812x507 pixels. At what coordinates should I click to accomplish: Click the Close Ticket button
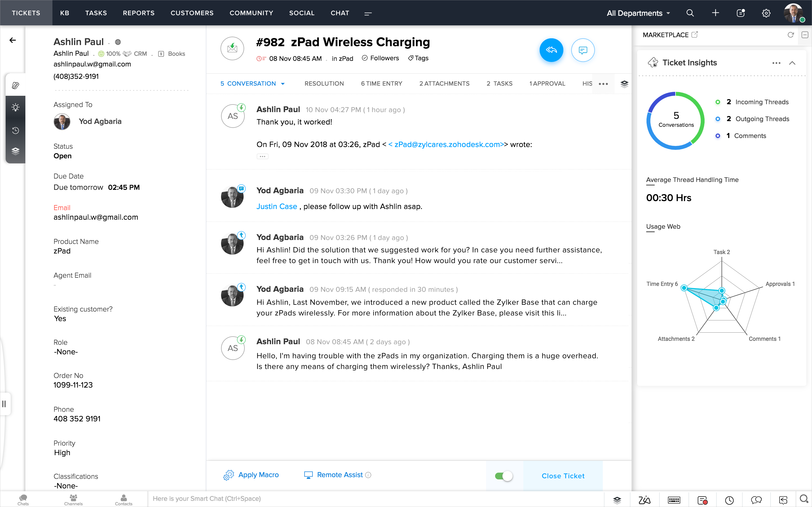(563, 476)
